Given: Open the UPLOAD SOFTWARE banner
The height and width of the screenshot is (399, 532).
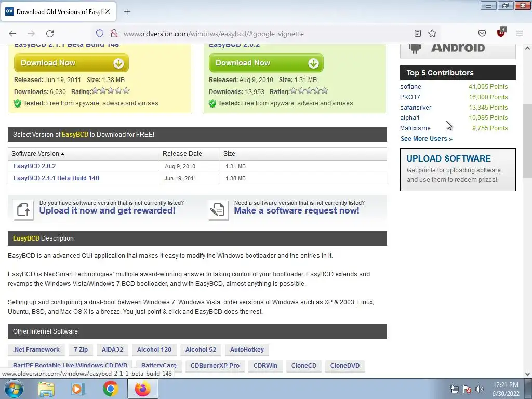Looking at the screenshot, I should tap(458, 169).
